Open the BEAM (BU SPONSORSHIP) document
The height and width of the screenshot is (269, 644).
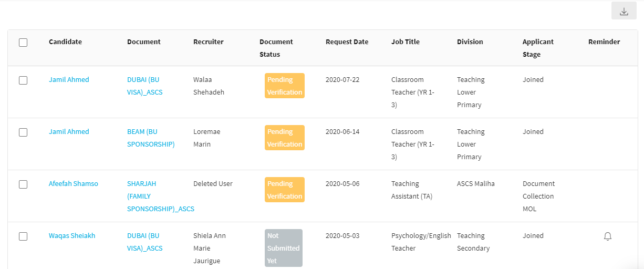[x=151, y=138]
